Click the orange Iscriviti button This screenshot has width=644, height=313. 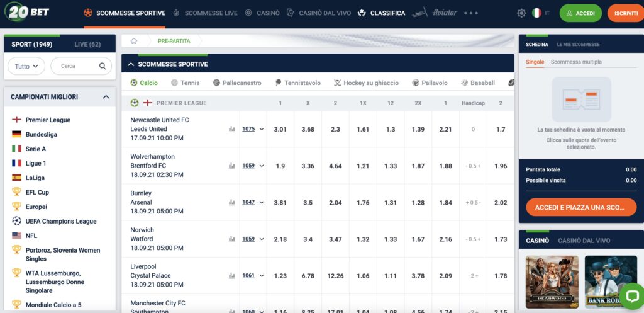[626, 13]
